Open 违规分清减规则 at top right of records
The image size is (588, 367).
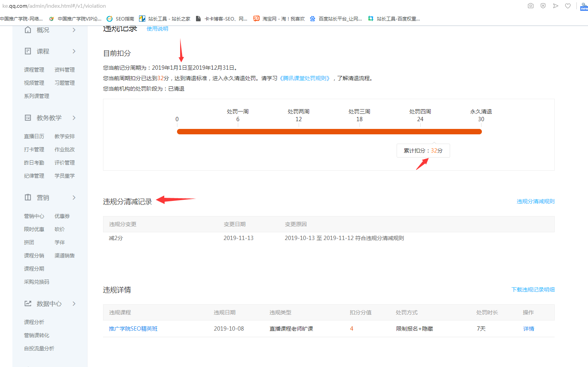click(x=535, y=201)
